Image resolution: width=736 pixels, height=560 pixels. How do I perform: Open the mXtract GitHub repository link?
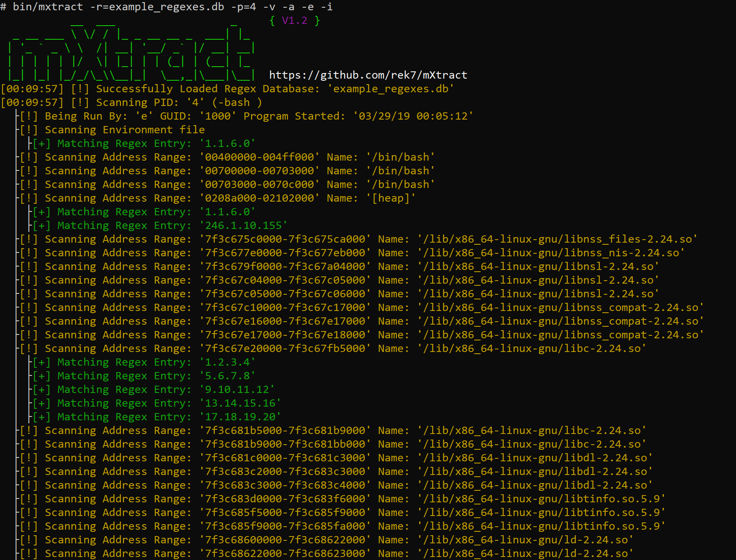[367, 75]
